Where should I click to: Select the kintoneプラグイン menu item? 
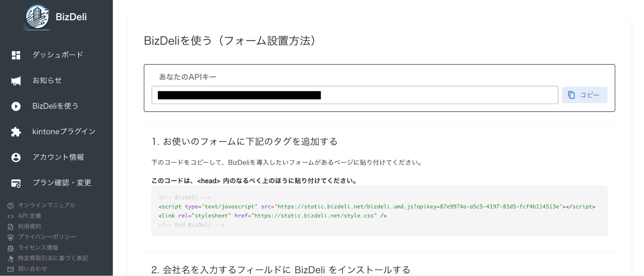(64, 131)
